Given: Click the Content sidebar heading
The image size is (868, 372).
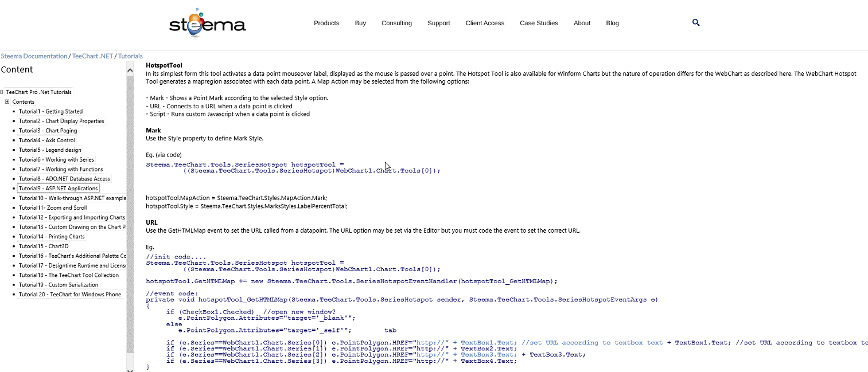Looking at the screenshot, I should pyautogui.click(x=17, y=69).
